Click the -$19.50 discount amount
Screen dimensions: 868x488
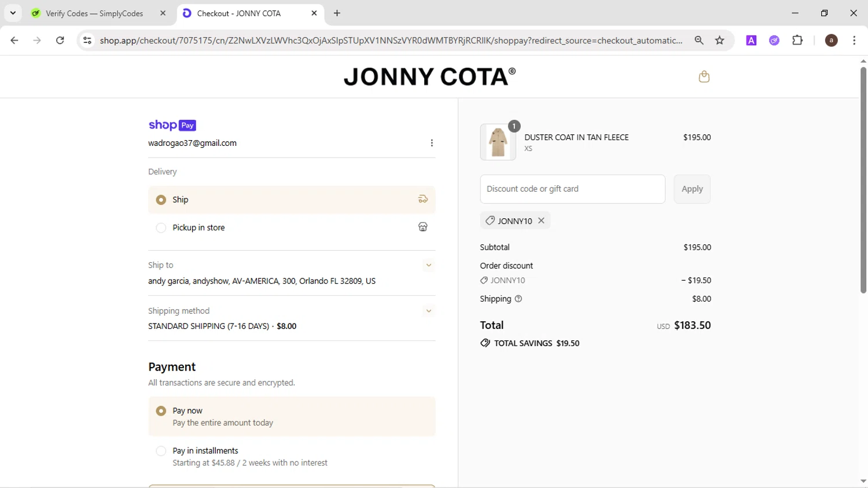coord(696,280)
